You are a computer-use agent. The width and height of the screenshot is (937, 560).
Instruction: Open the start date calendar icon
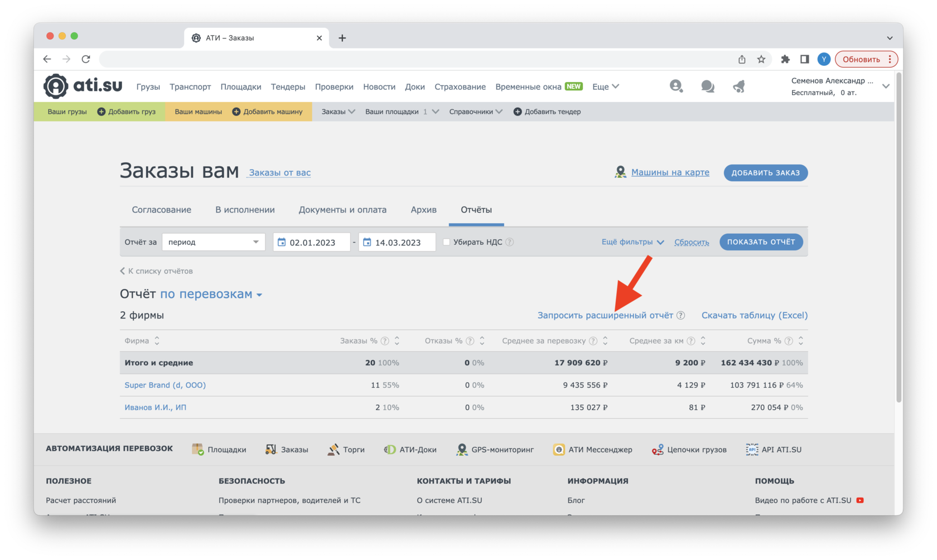[x=282, y=242]
